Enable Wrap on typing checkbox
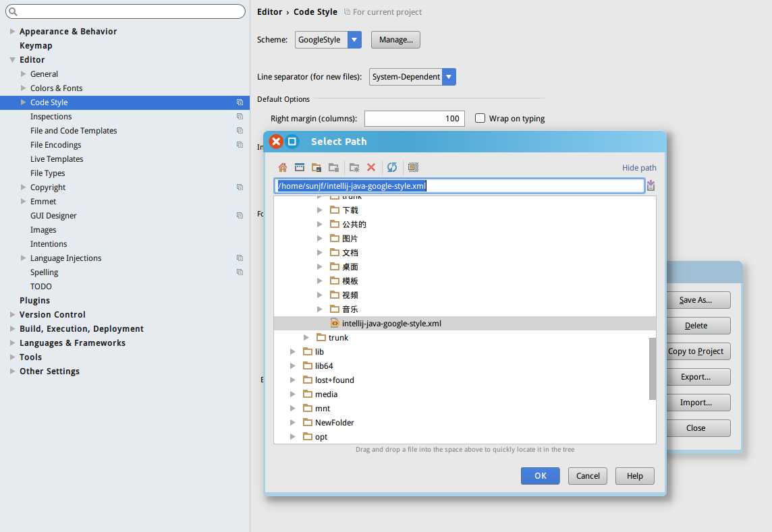 480,118
